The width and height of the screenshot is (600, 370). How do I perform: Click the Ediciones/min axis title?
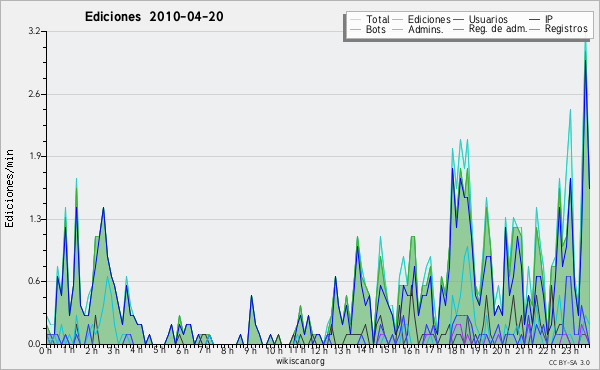click(x=9, y=188)
